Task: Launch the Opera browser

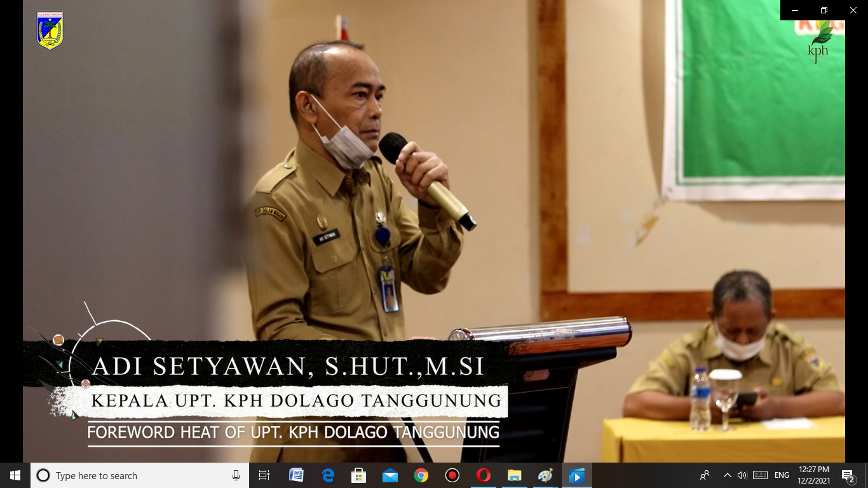Action: (484, 475)
